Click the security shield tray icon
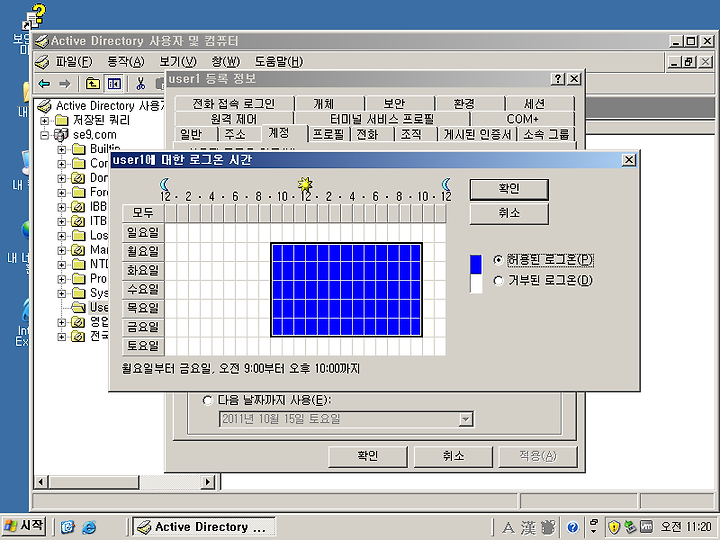 pyautogui.click(x=614, y=527)
